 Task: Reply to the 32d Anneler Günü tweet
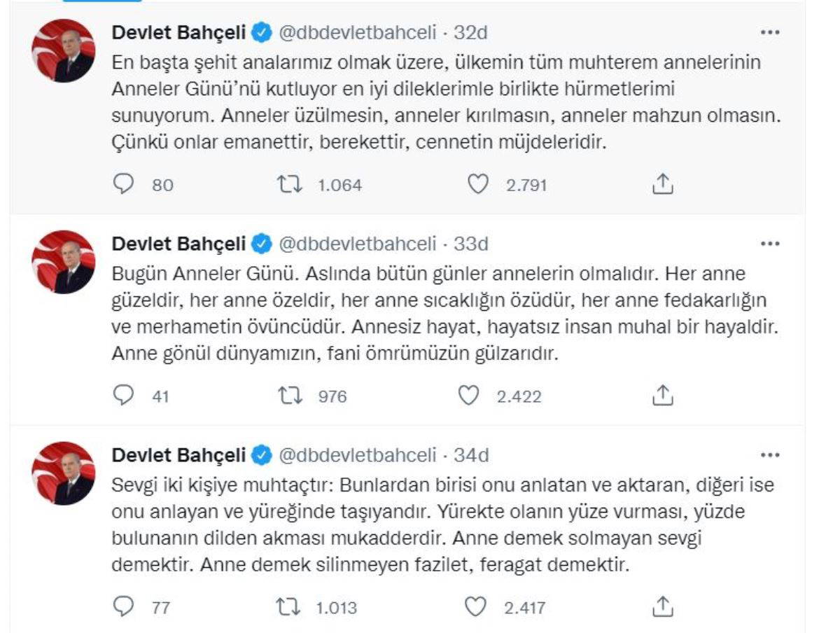123,184
